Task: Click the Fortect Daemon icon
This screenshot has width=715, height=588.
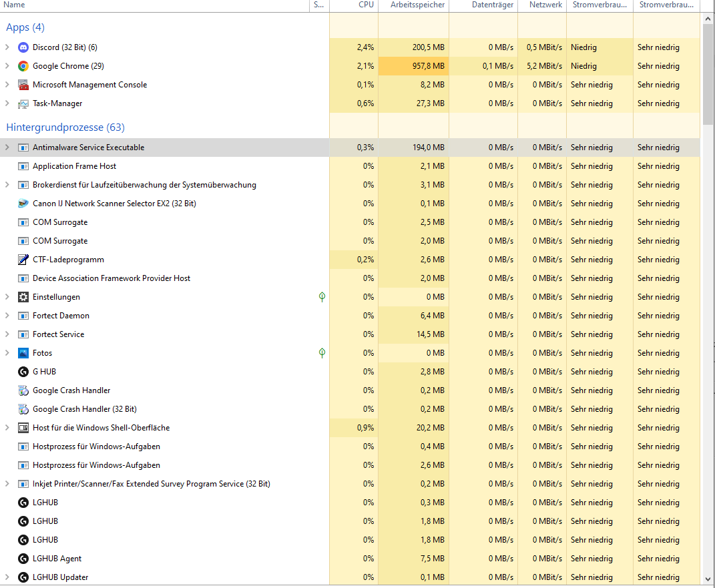Action: pyautogui.click(x=23, y=316)
